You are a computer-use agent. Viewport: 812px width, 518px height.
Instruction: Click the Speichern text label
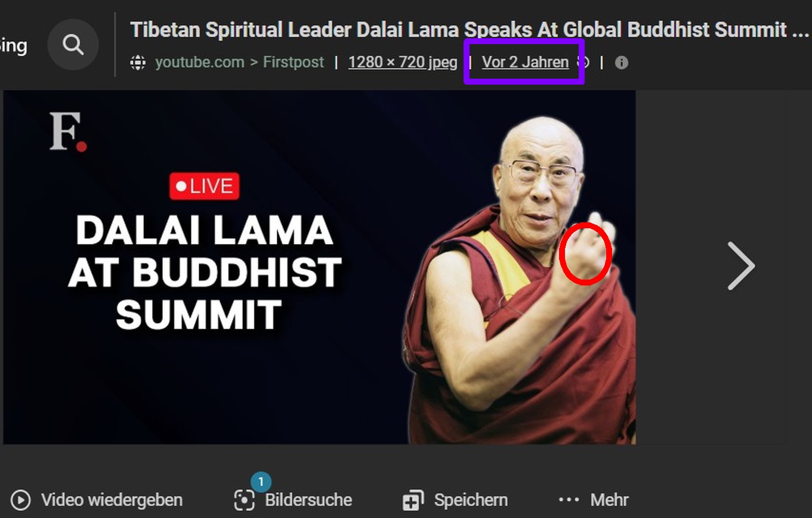pos(471,500)
